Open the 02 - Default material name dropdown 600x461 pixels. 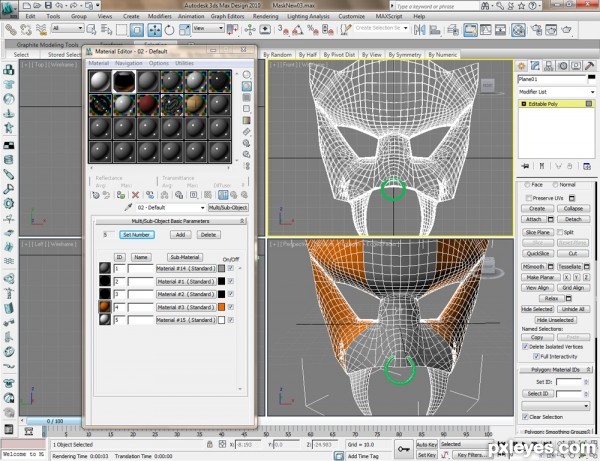(171, 207)
